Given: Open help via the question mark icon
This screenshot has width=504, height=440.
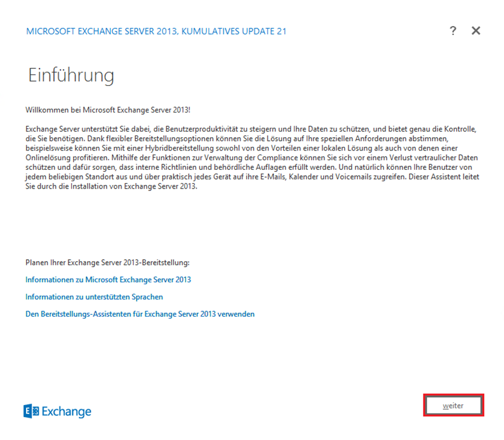Looking at the screenshot, I should click(x=453, y=31).
